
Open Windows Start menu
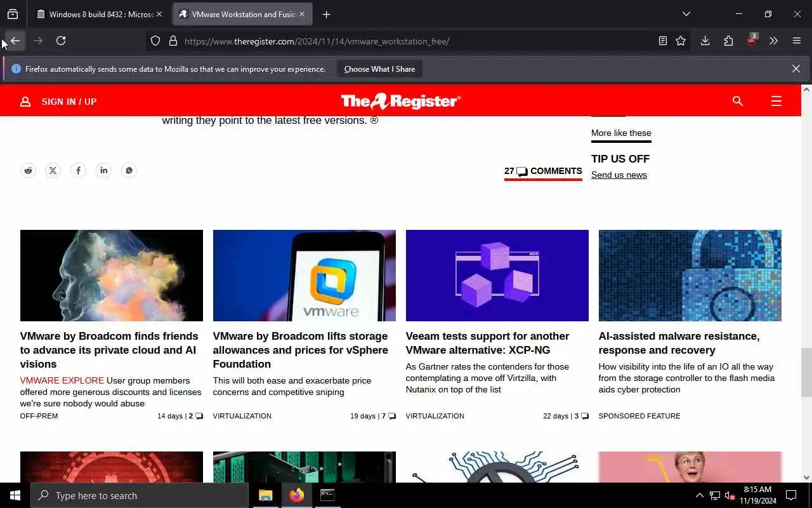pos(15,495)
